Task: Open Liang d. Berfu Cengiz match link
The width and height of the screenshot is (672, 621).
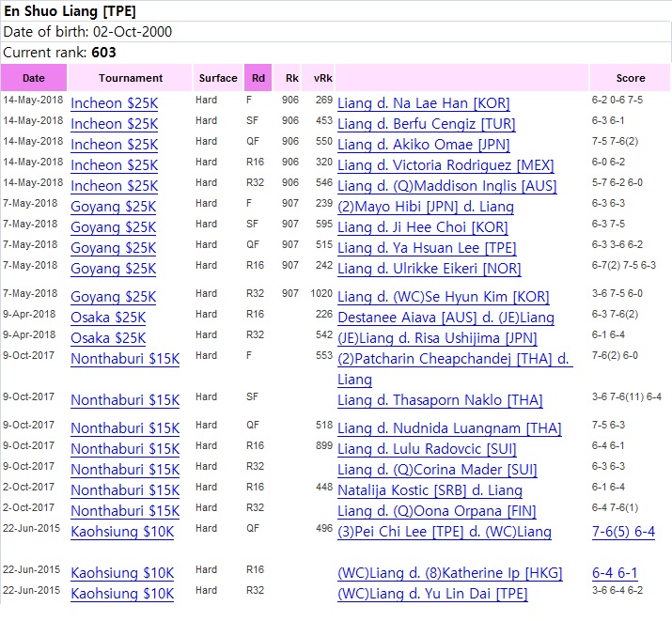Action: (x=427, y=124)
